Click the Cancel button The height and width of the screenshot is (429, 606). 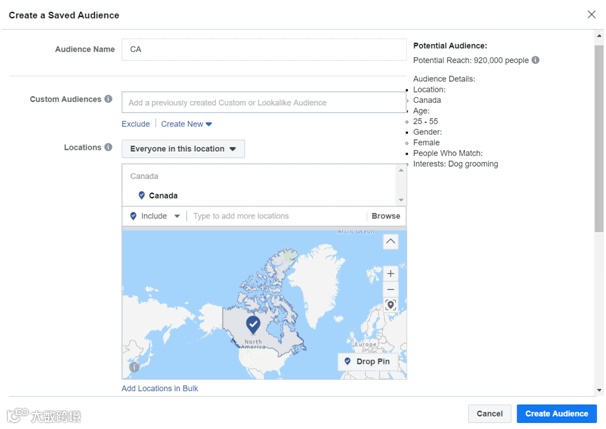coord(490,414)
